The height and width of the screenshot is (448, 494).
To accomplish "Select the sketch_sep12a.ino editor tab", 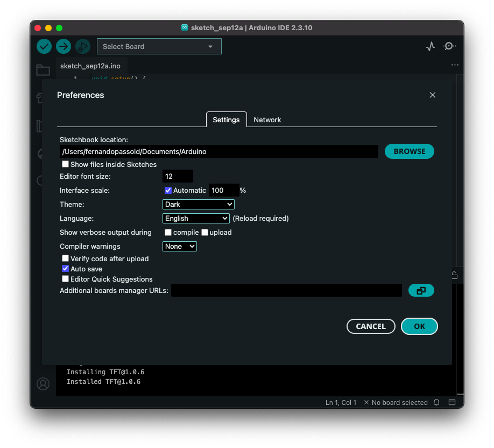I will [90, 66].
